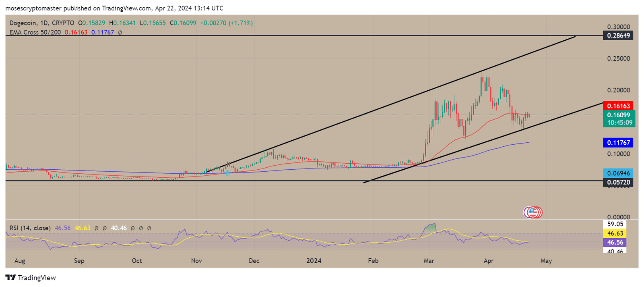Click the green current price 0.16099 label
The height and width of the screenshot is (287, 644).
619,115
